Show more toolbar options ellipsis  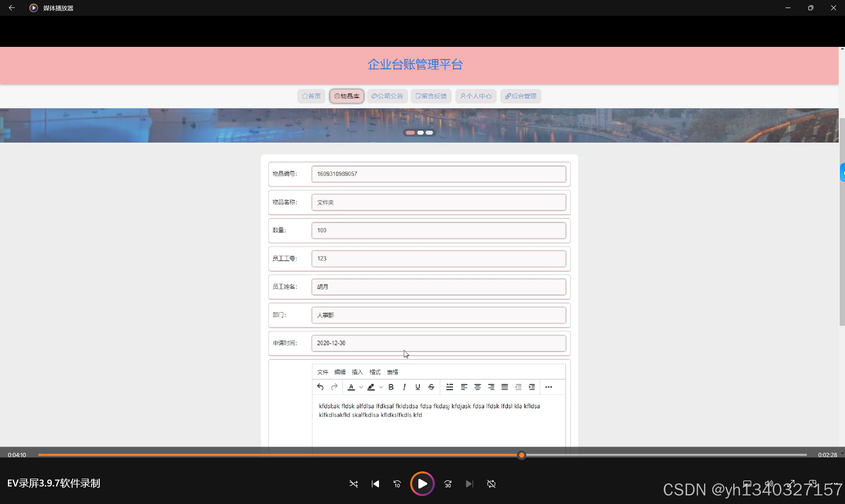(x=548, y=387)
